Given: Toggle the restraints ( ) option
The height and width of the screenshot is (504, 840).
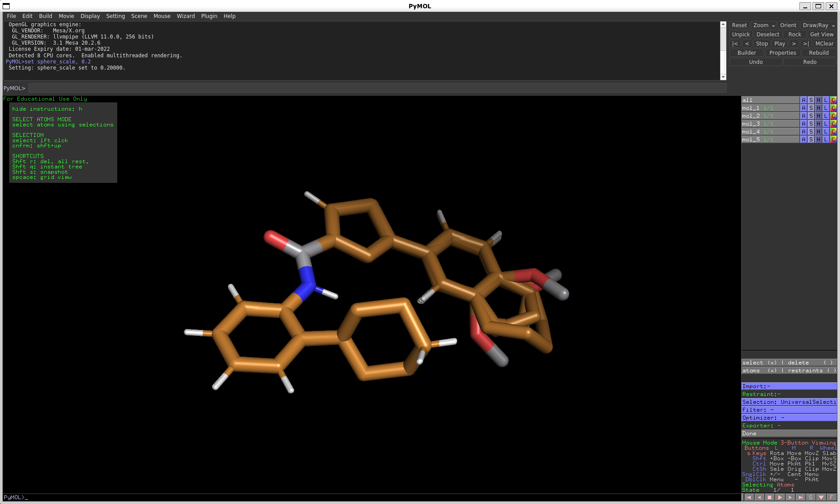Looking at the screenshot, I should [812, 371].
